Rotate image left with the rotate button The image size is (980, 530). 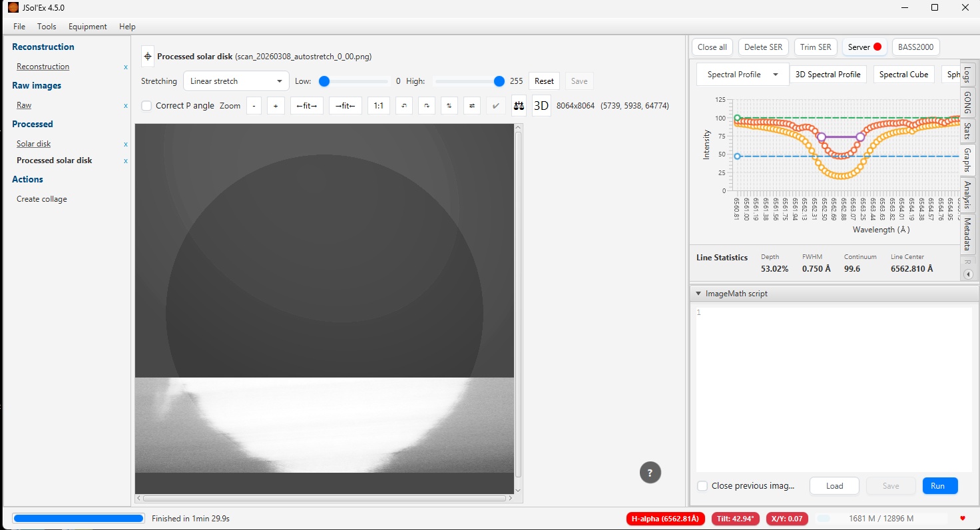[404, 106]
